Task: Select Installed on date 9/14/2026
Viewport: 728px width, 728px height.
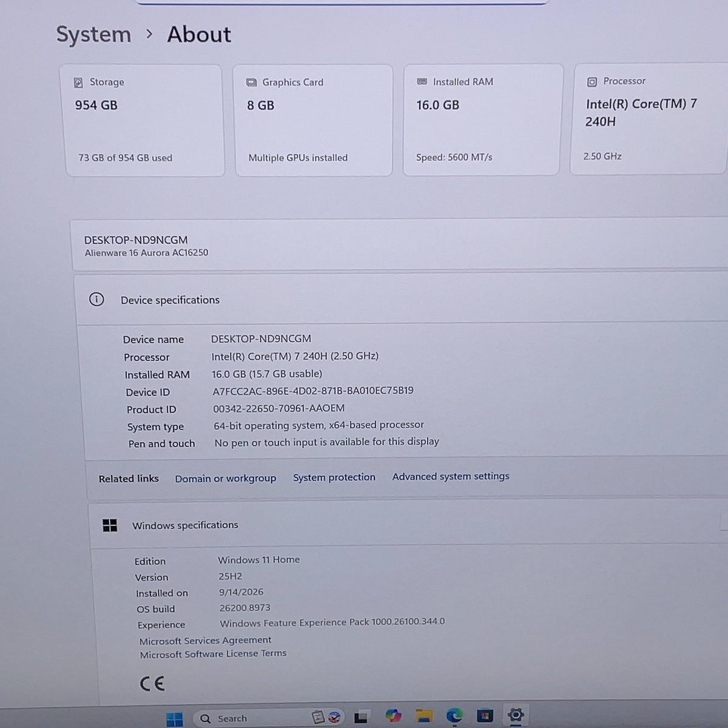Action: coord(241,591)
